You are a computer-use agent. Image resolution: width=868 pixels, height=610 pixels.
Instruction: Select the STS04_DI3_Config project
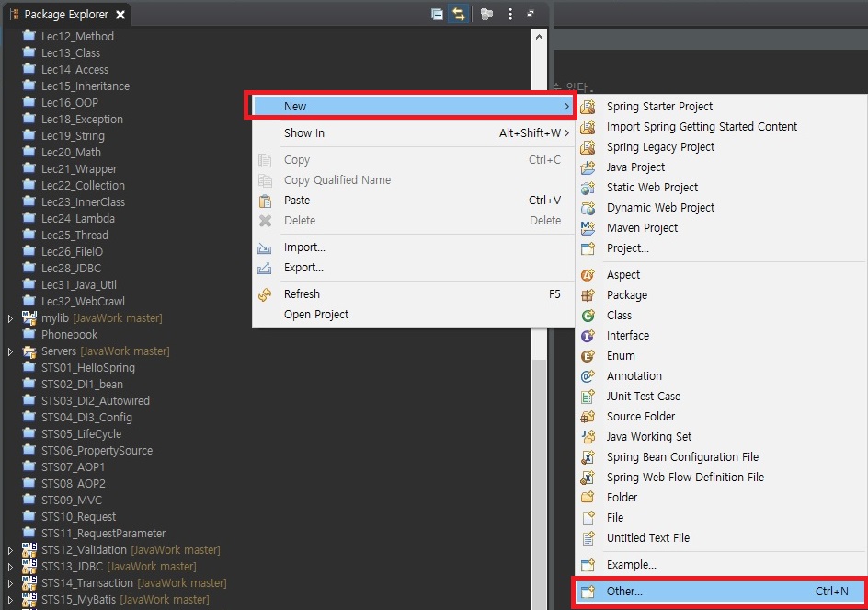(87, 418)
